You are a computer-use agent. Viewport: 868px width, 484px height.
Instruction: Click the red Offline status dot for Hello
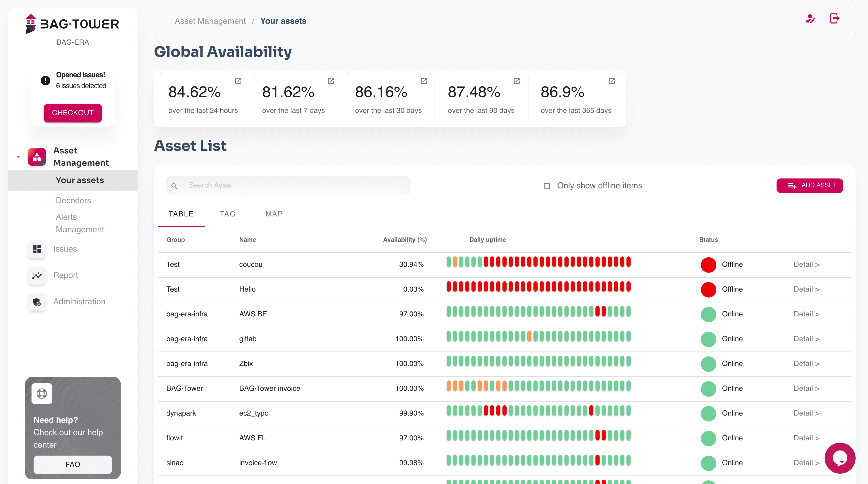click(708, 289)
